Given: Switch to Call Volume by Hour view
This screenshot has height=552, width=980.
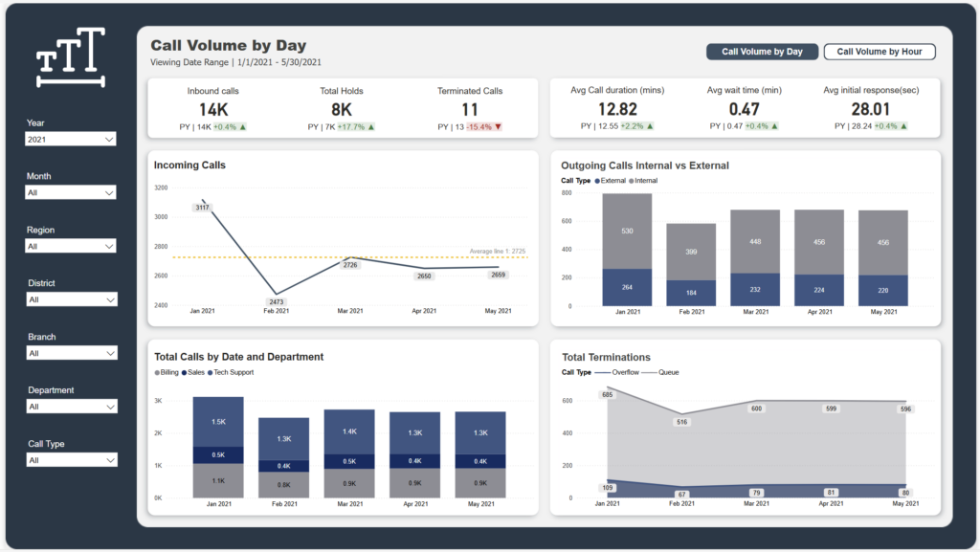Looking at the screenshot, I should (x=879, y=53).
